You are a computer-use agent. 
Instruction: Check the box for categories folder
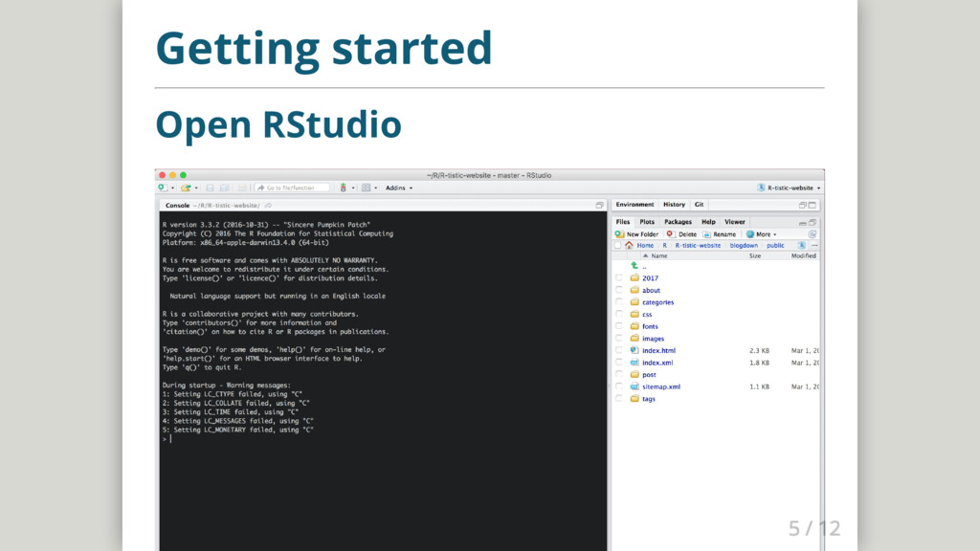point(619,302)
